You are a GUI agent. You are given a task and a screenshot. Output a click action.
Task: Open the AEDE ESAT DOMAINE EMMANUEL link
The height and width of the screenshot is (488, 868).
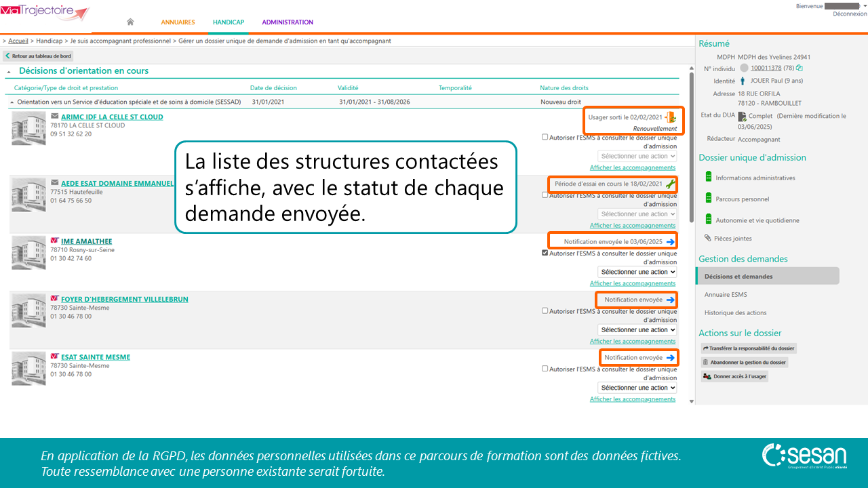tap(117, 183)
